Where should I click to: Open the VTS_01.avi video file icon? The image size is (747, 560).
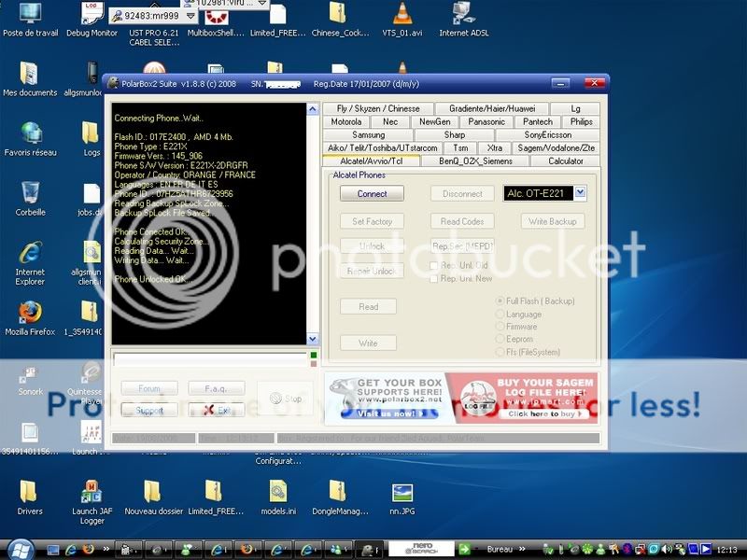(x=402, y=19)
